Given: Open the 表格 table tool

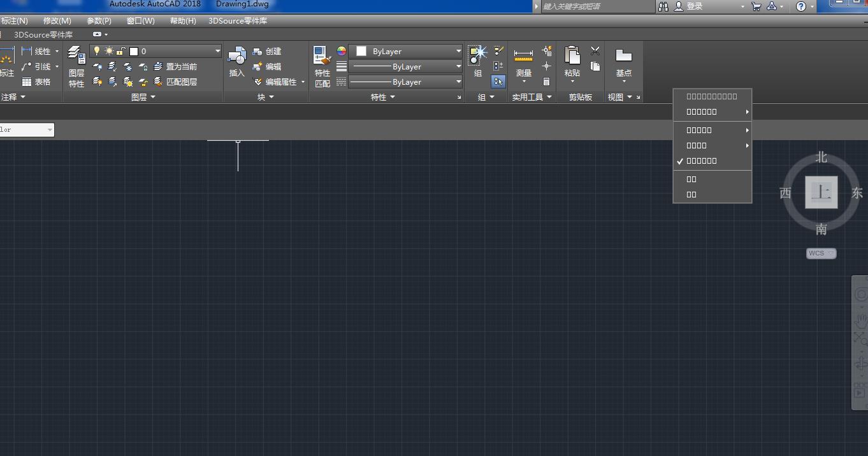Looking at the screenshot, I should [x=36, y=82].
